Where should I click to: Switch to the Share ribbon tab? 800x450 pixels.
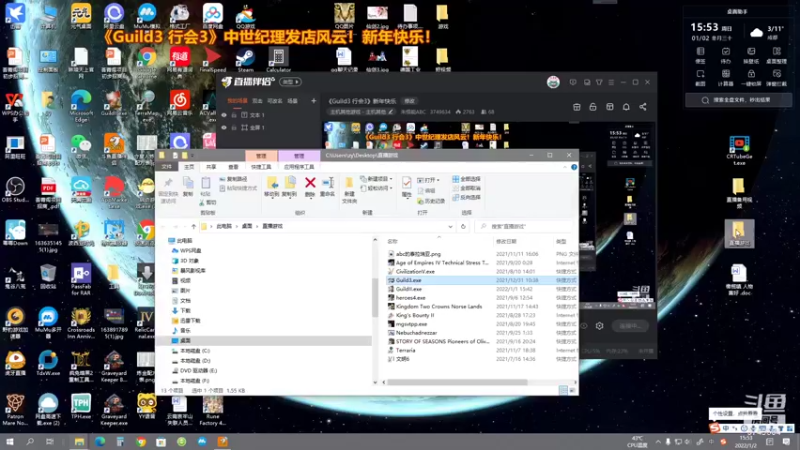coord(211,167)
